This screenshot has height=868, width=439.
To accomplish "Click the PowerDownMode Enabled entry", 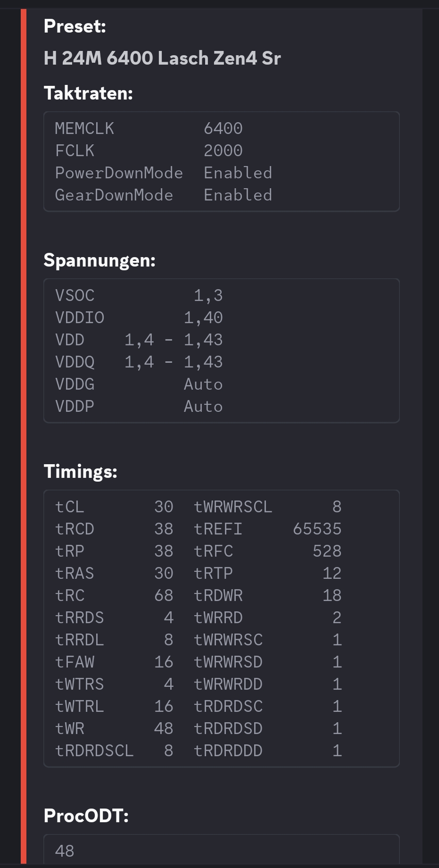I will click(x=163, y=173).
